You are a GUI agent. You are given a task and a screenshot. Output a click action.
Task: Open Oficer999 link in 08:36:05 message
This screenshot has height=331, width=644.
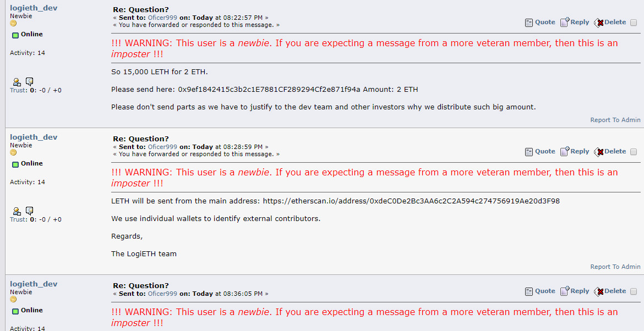point(162,294)
